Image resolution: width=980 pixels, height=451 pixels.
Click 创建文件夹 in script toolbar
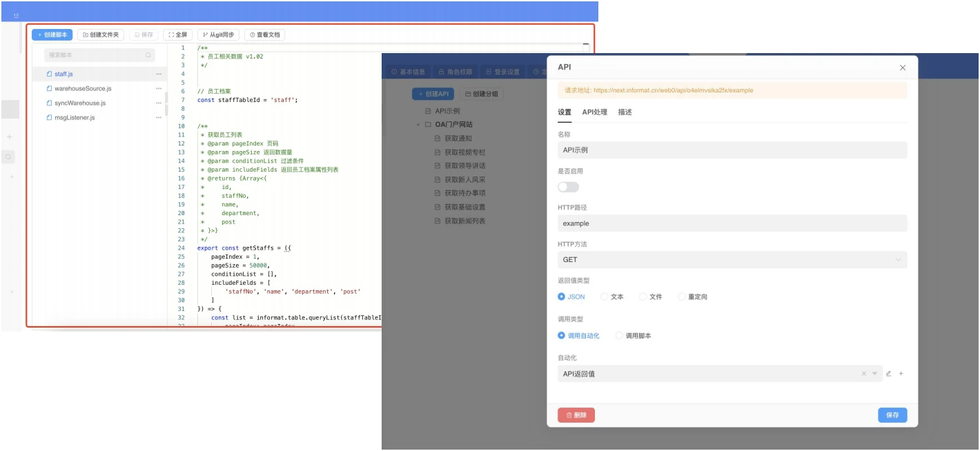click(x=101, y=34)
